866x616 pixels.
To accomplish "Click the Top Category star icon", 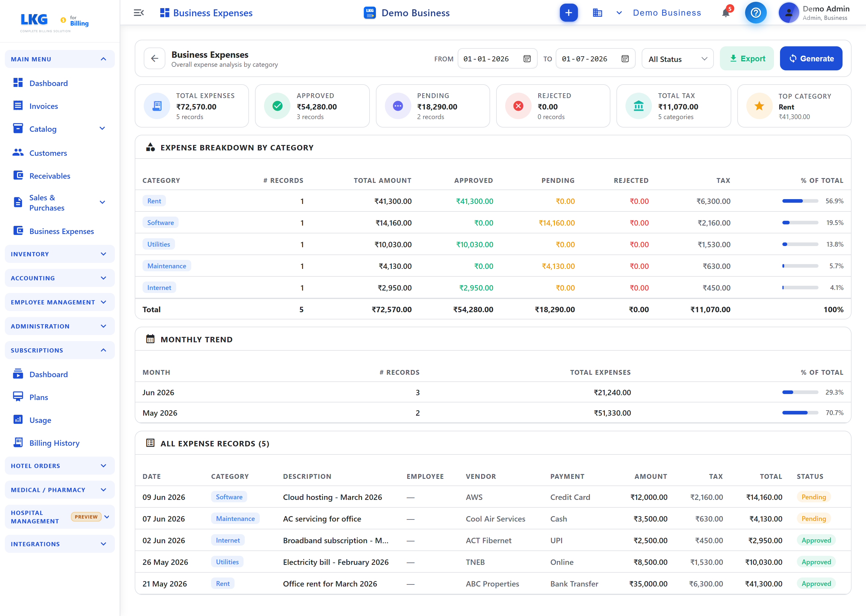I will [x=759, y=106].
